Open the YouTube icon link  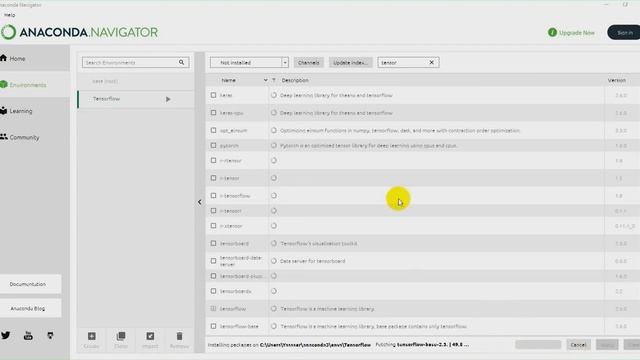28,336
